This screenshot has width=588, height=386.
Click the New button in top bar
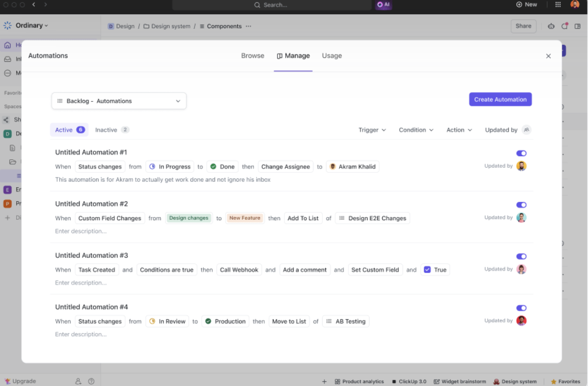click(x=526, y=5)
